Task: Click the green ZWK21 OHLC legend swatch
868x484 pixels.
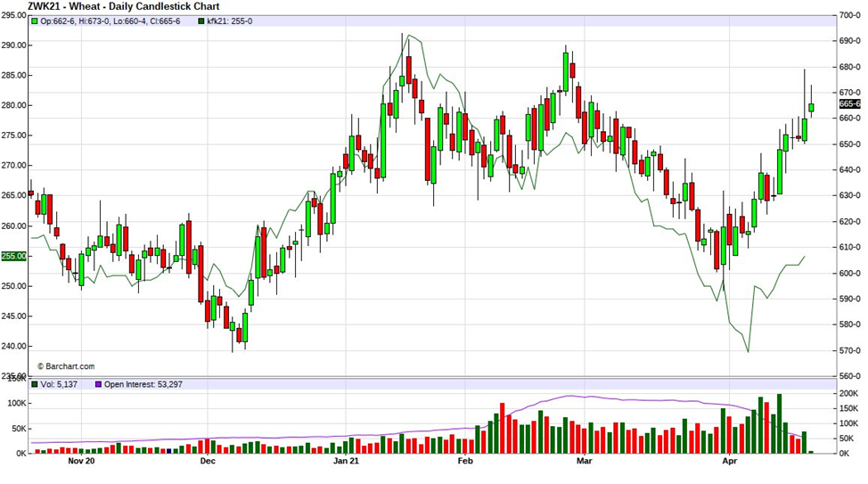Action: point(35,21)
